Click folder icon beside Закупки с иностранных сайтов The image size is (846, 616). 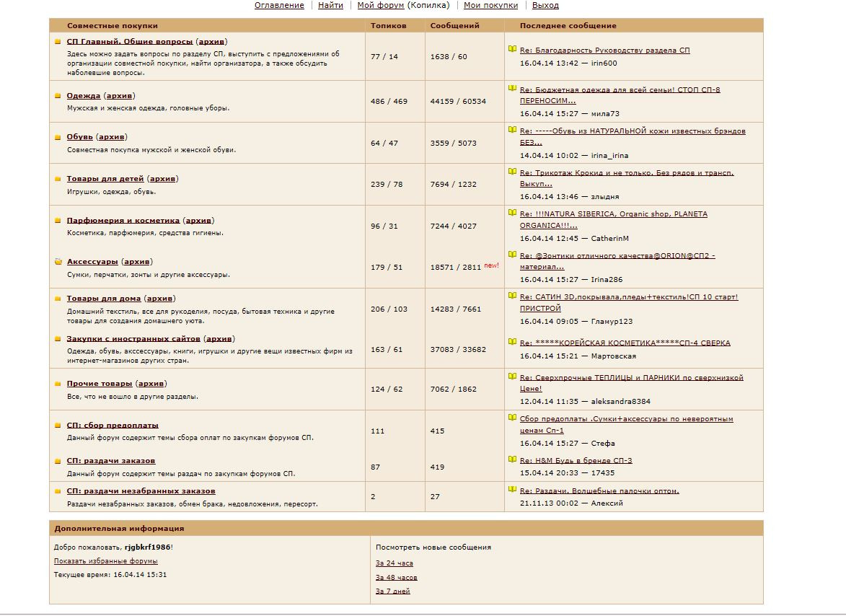58,339
